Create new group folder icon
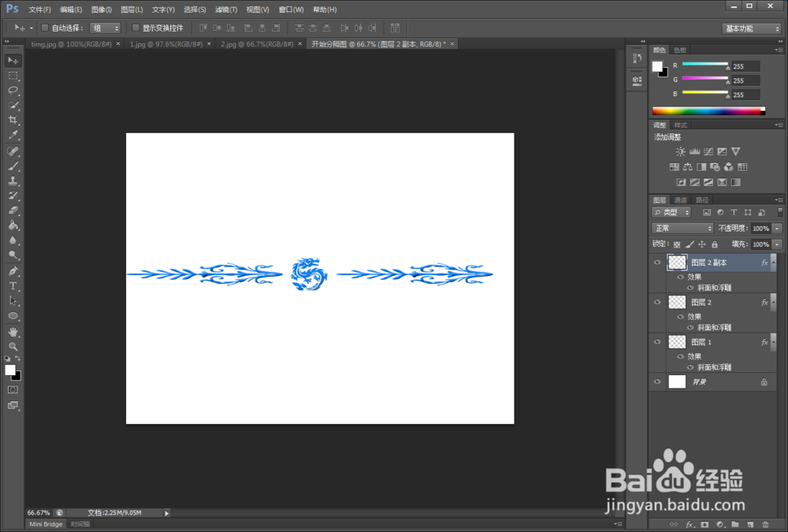788x532 pixels. click(x=735, y=524)
